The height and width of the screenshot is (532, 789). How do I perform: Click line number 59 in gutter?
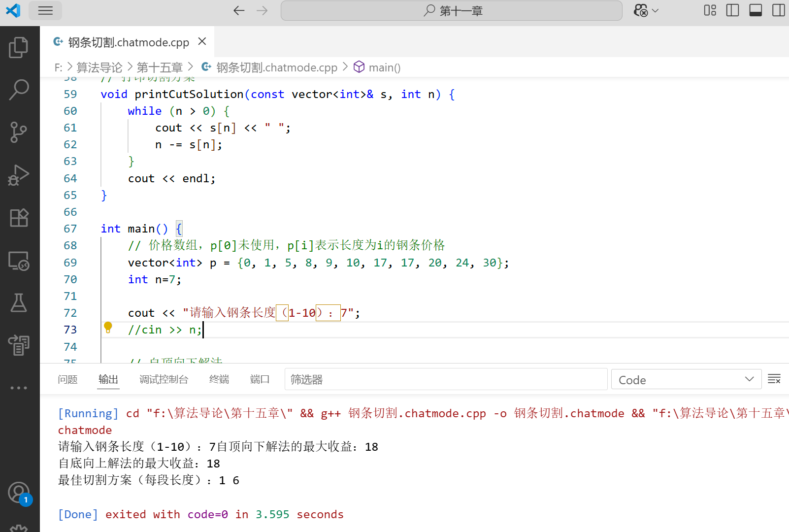click(70, 94)
